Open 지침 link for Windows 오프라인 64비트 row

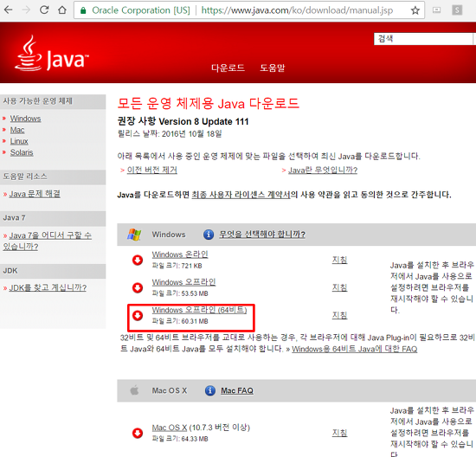pyautogui.click(x=340, y=315)
